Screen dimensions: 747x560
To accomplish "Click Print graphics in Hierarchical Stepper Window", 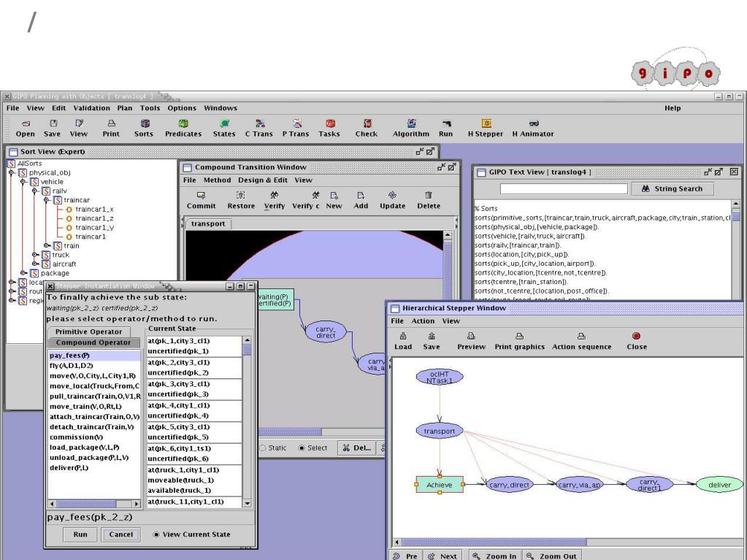I will tap(519, 341).
